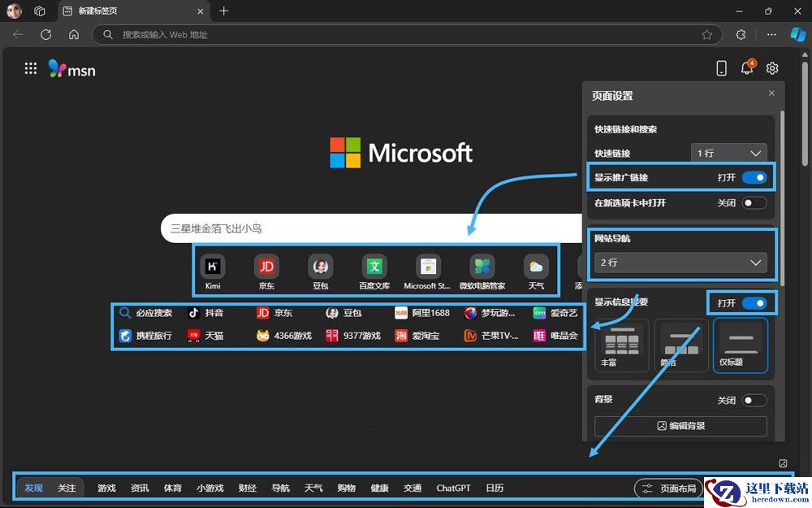Open 必应搜索 navigation link
The image size is (812, 508).
145,313
